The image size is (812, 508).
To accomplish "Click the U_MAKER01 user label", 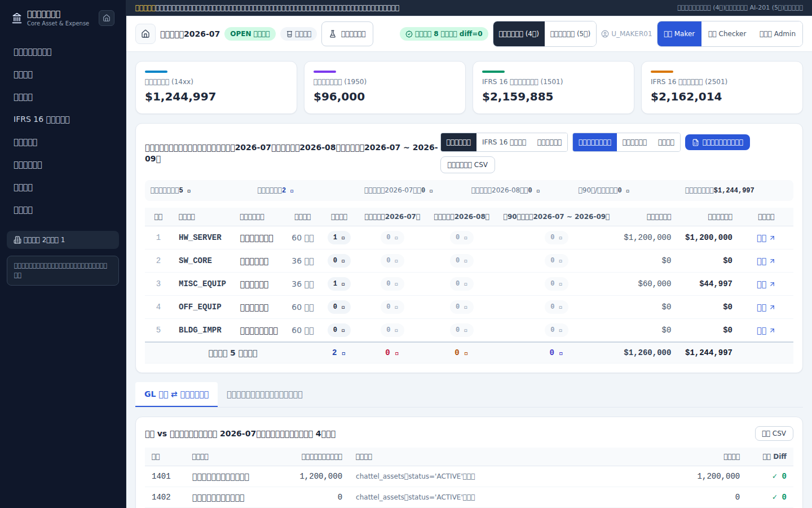I will pyautogui.click(x=632, y=34).
